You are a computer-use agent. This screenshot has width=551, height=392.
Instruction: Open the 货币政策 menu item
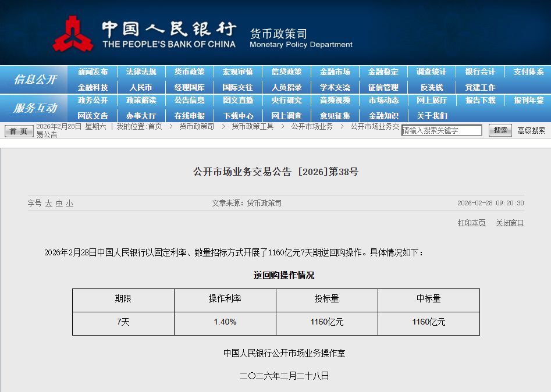pos(189,72)
